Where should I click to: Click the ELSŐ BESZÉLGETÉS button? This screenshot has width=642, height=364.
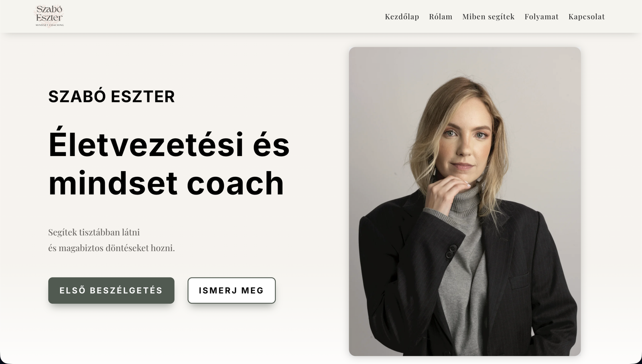pos(111,290)
